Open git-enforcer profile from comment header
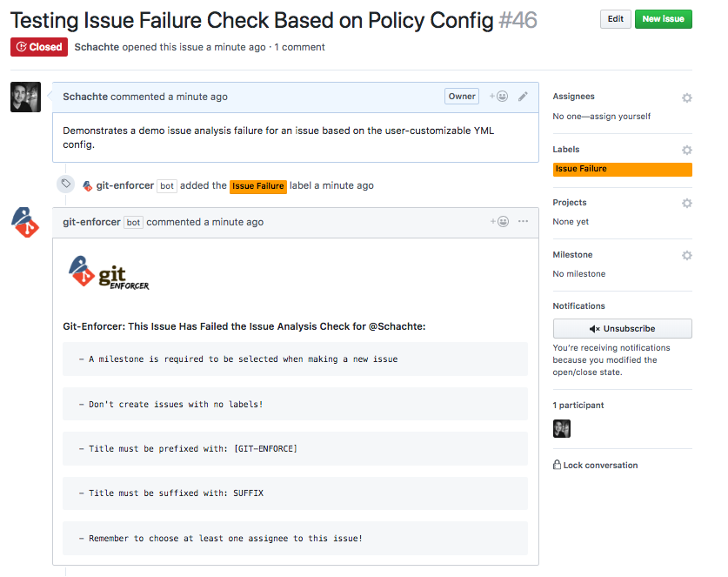The image size is (728, 577). [91, 222]
